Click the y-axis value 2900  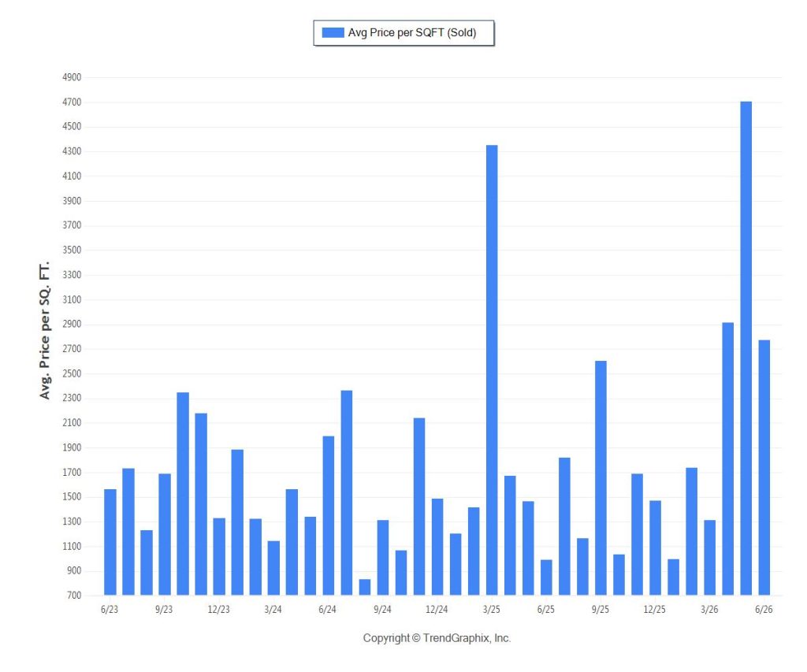click(x=72, y=324)
